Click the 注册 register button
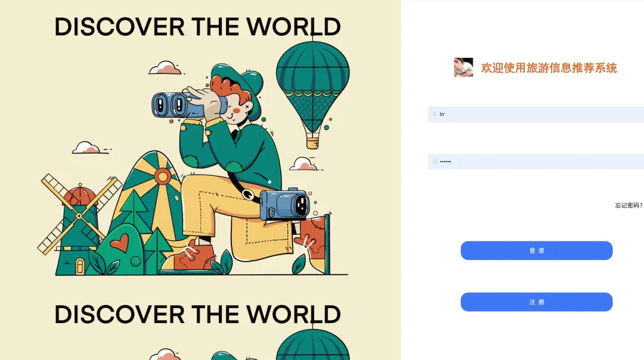 pyautogui.click(x=537, y=302)
